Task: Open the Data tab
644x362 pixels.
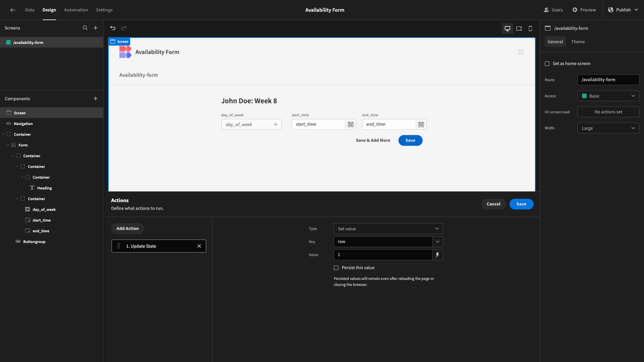Action: (30, 10)
